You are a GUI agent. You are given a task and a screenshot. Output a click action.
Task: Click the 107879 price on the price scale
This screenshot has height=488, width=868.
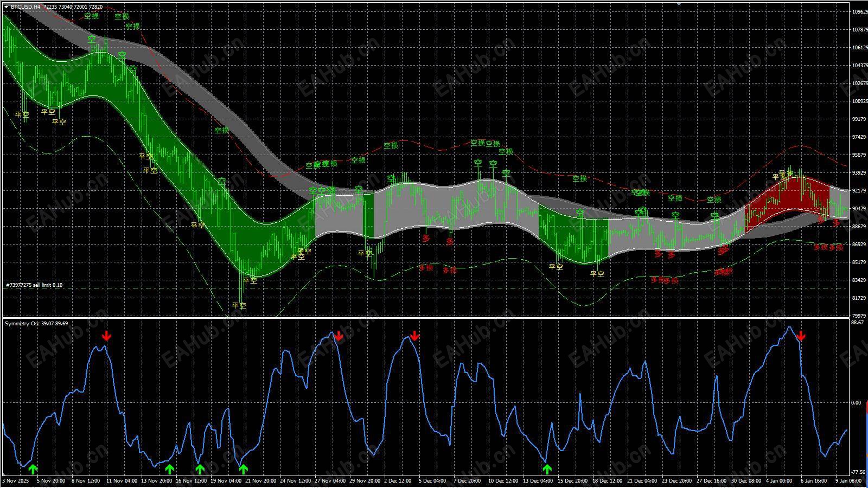click(x=859, y=30)
